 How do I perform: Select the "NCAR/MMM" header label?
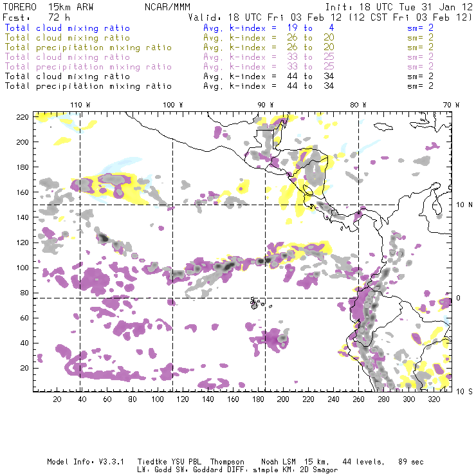(168, 7)
